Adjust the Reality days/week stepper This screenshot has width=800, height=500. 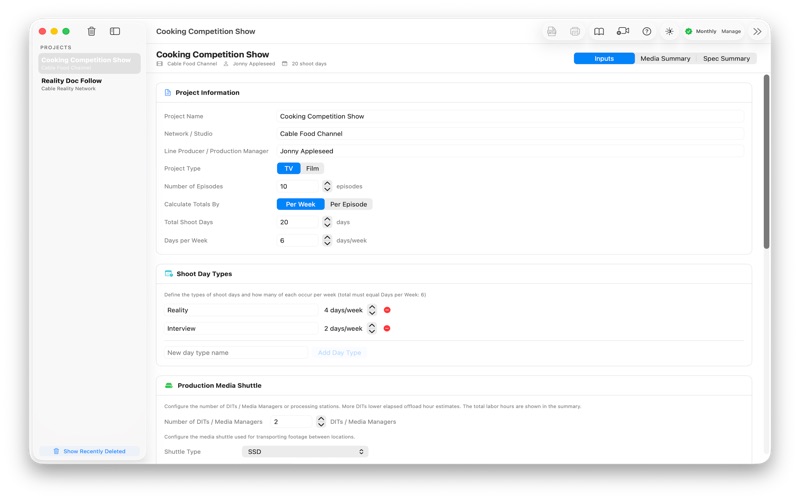372,310
